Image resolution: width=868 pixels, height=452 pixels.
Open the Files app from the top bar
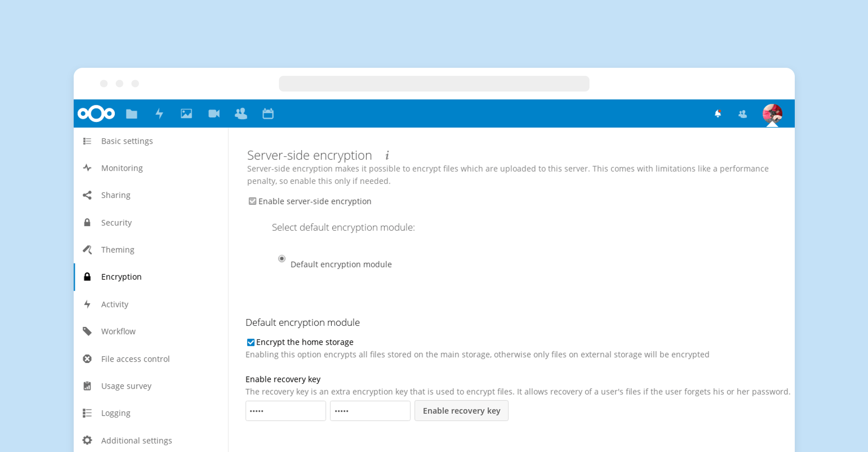132,113
